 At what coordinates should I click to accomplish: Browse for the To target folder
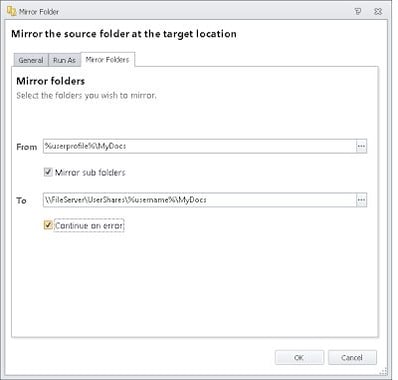361,200
